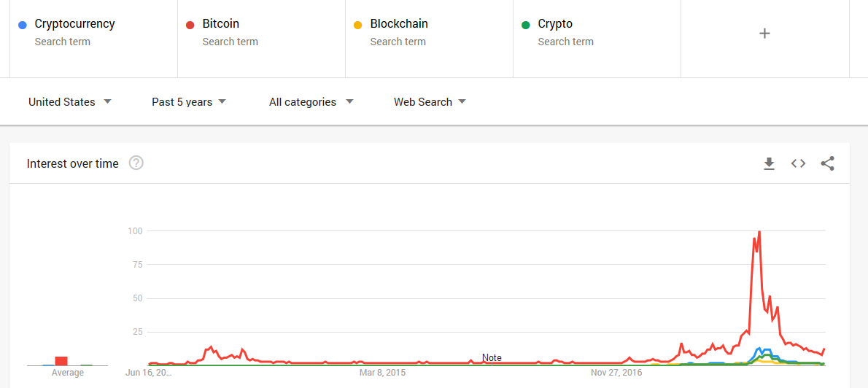Click the red Bitcoin average bar
This screenshot has height=388, width=868.
coord(61,361)
